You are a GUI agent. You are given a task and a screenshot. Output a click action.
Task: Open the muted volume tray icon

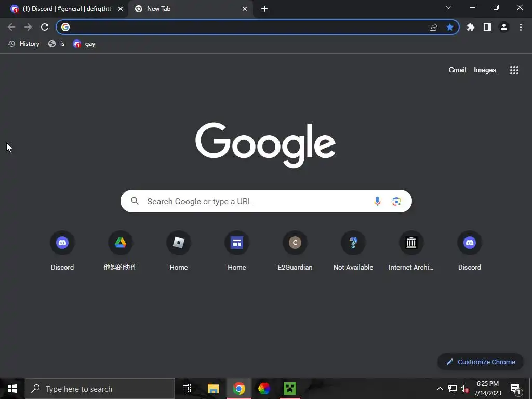click(x=465, y=389)
